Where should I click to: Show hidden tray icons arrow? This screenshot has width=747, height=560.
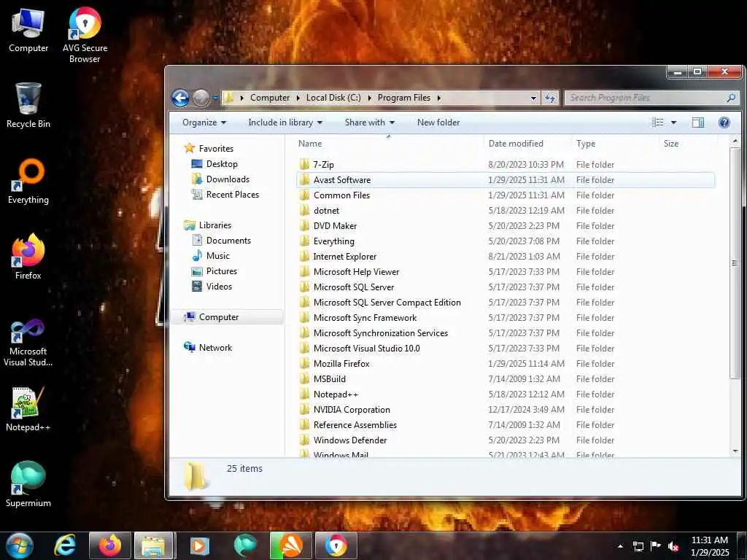620,546
